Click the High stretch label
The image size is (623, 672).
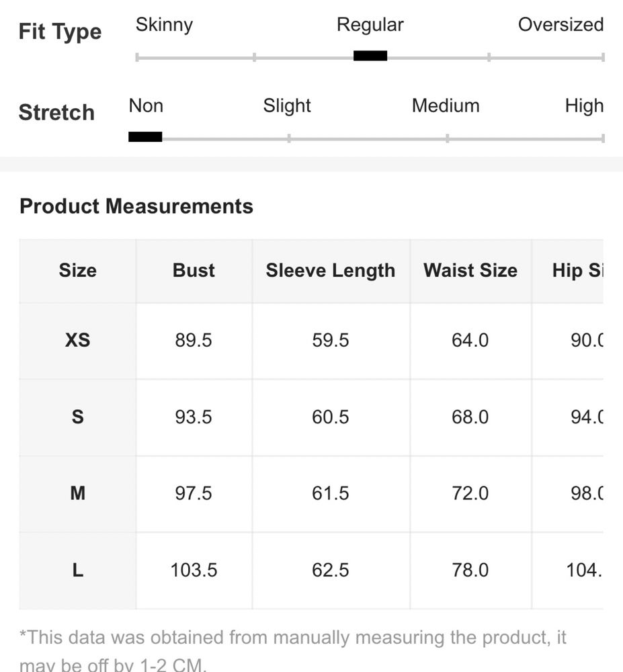pos(585,106)
